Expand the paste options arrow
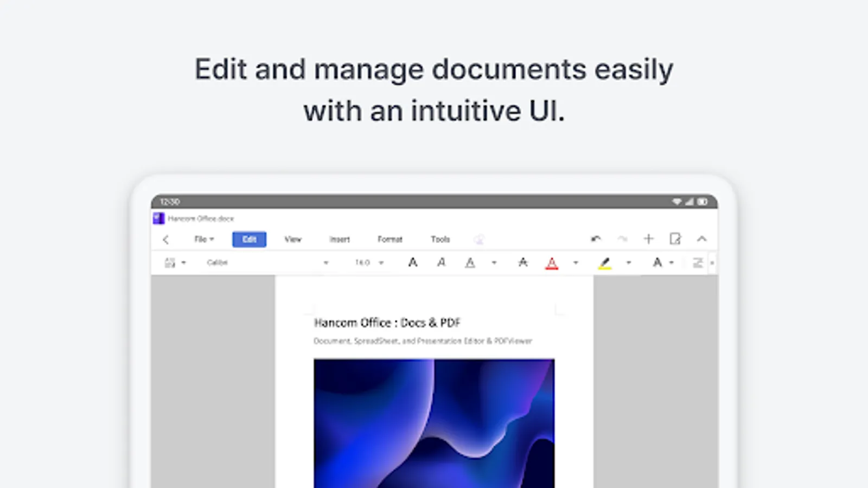The height and width of the screenshot is (488, 868). click(x=183, y=263)
